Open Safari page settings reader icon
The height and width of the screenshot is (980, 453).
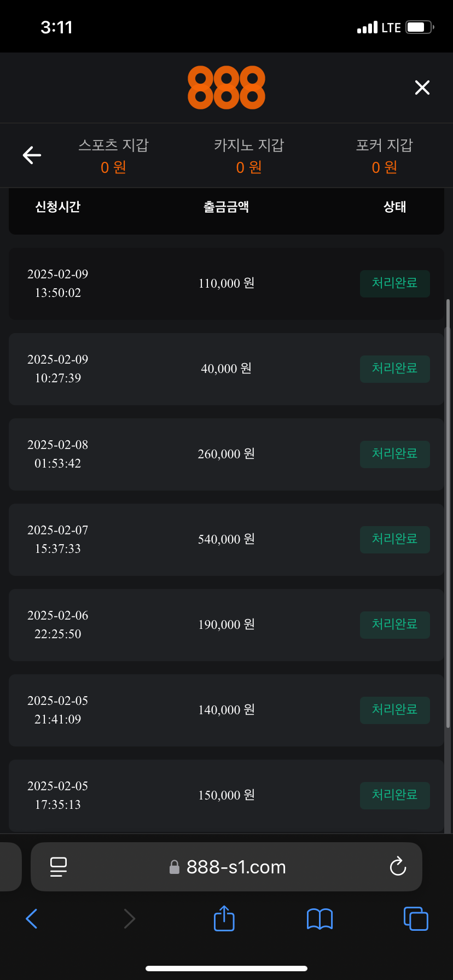point(59,867)
